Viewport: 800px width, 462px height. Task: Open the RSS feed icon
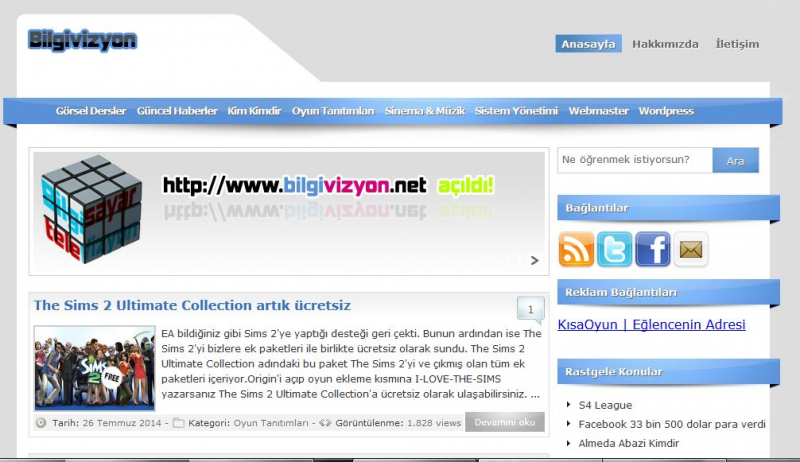point(576,249)
